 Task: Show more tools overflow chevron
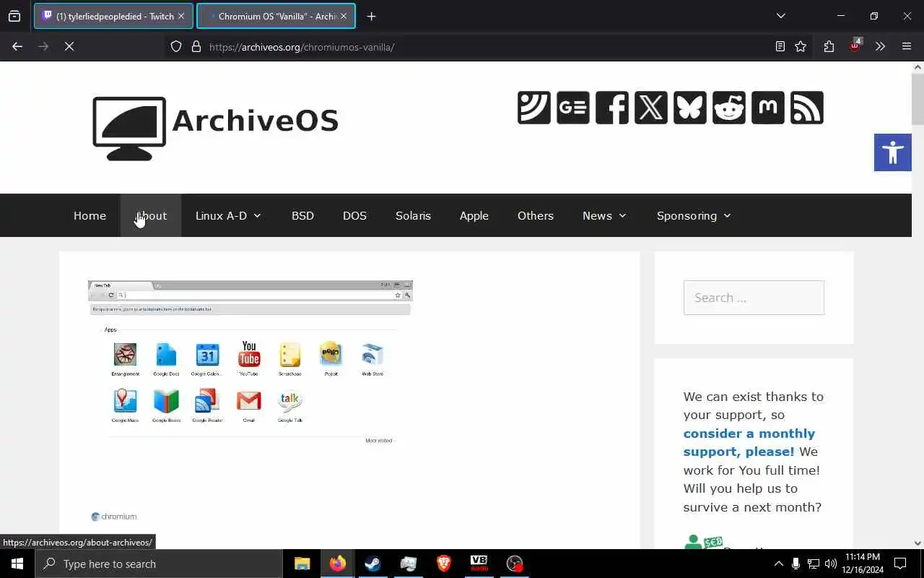coord(880,46)
